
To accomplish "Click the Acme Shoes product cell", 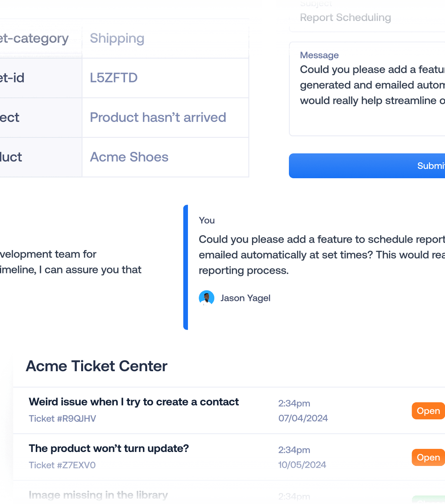I will (x=129, y=157).
